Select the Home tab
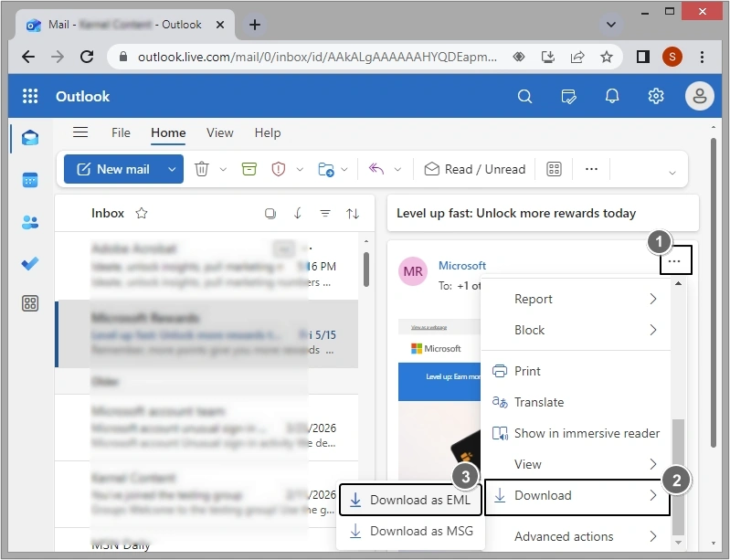 (168, 132)
